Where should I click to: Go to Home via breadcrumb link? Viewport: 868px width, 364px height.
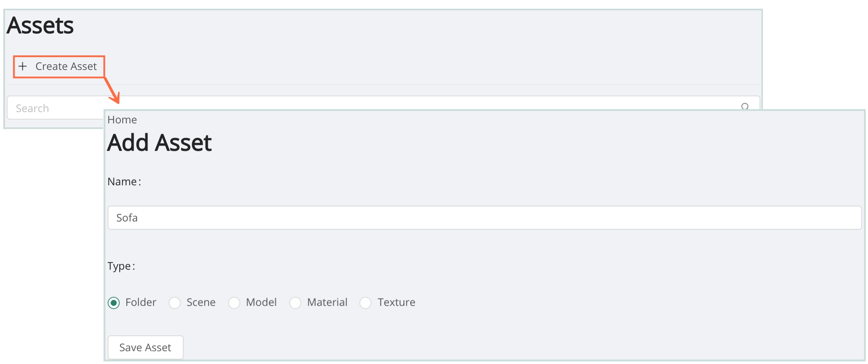coord(122,120)
